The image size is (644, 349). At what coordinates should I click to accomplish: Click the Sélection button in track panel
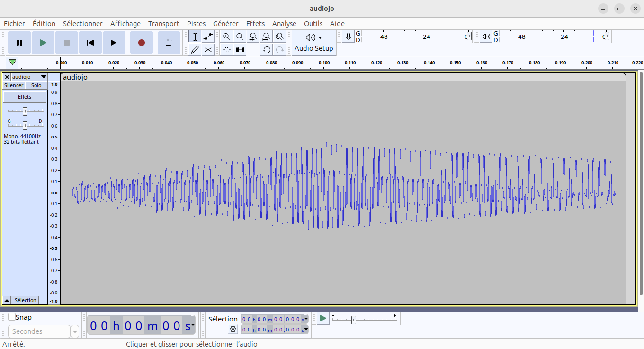25,300
